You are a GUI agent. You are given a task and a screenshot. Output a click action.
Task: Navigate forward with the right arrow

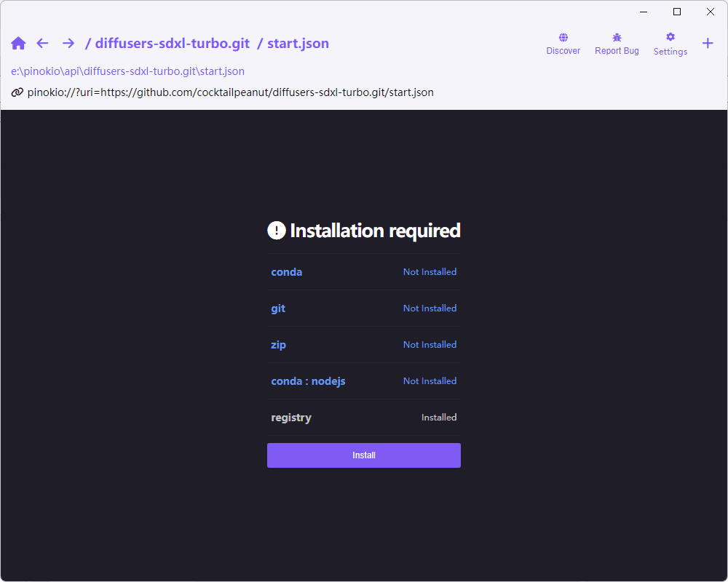68,43
